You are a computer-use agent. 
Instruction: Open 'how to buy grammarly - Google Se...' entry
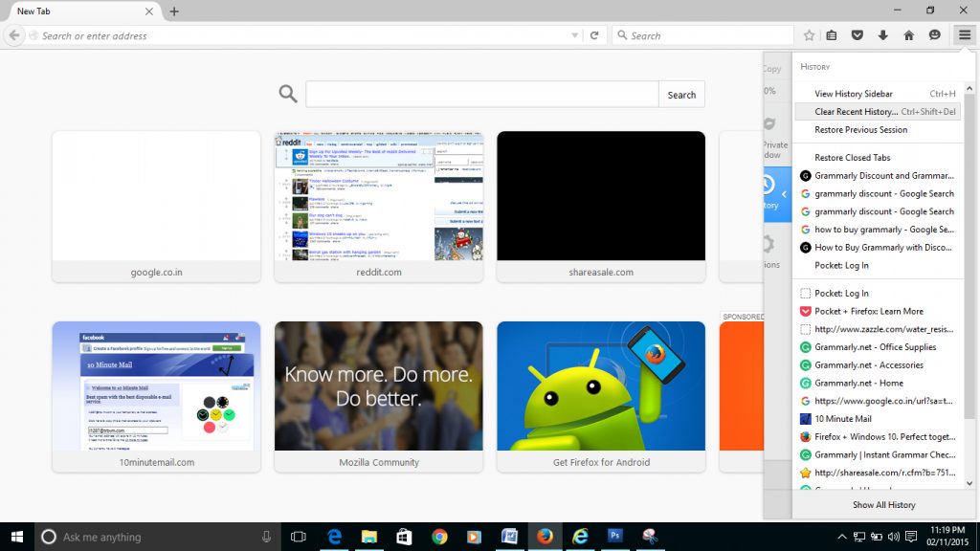(x=879, y=230)
